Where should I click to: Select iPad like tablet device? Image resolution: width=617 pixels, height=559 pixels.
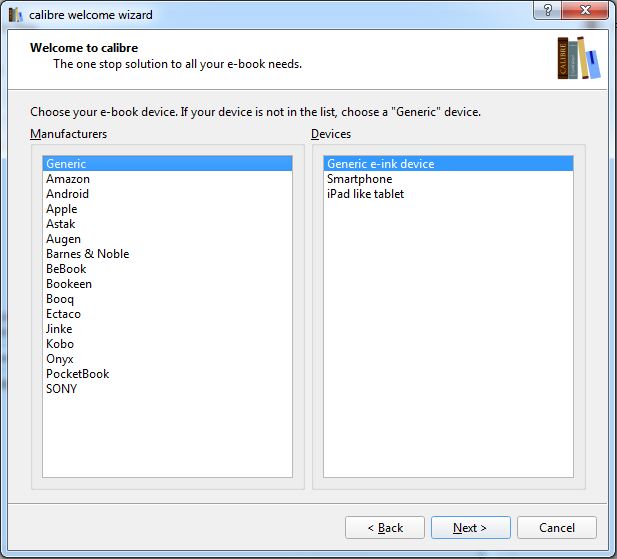[448, 194]
